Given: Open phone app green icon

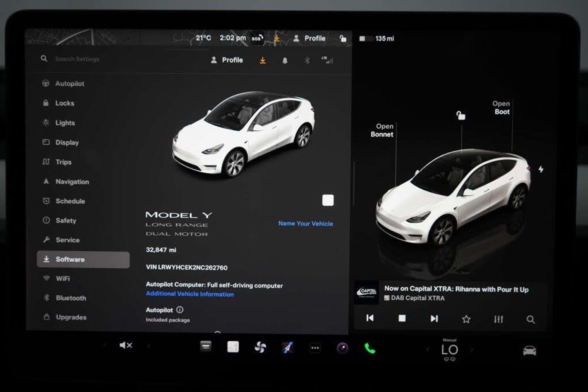Looking at the screenshot, I should coord(370,348).
